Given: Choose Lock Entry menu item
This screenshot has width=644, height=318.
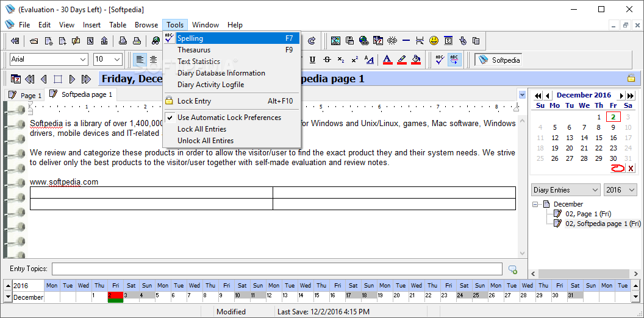Looking at the screenshot, I should (x=232, y=101).
